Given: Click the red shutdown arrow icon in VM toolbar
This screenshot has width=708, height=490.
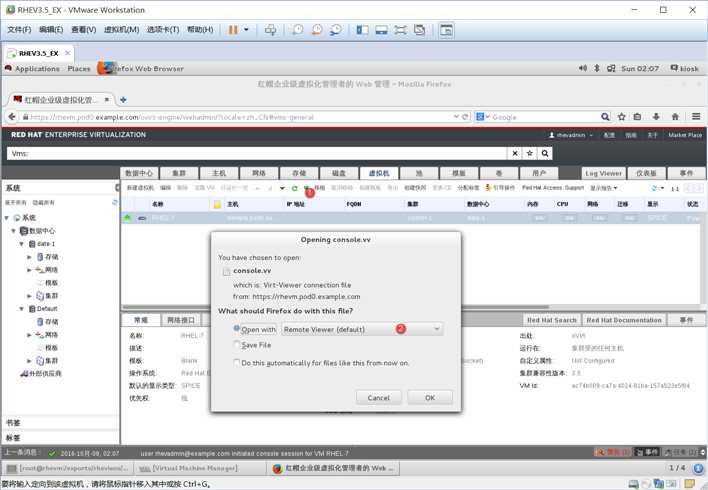Looking at the screenshot, I should pos(282,188).
